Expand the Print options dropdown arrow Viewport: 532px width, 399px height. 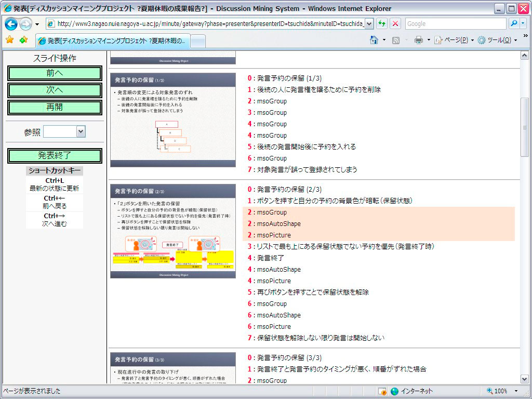[429, 40]
